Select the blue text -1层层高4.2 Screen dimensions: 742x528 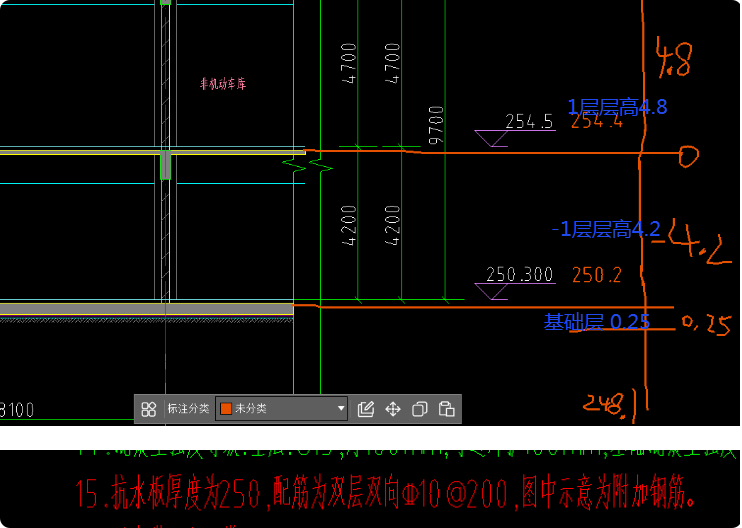point(606,229)
